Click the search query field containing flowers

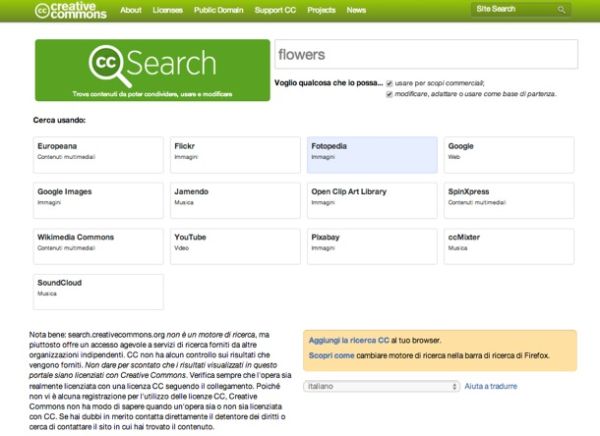(x=424, y=54)
